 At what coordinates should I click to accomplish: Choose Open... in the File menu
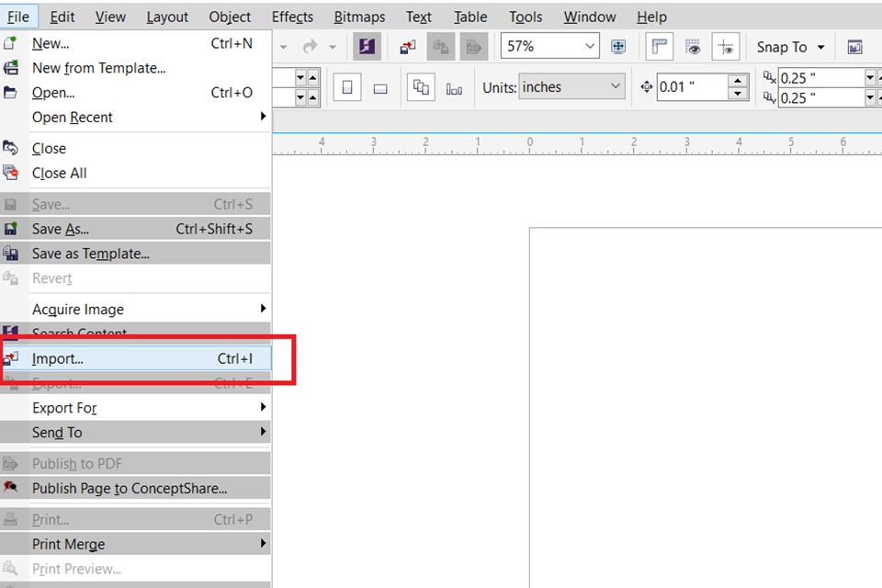click(135, 92)
